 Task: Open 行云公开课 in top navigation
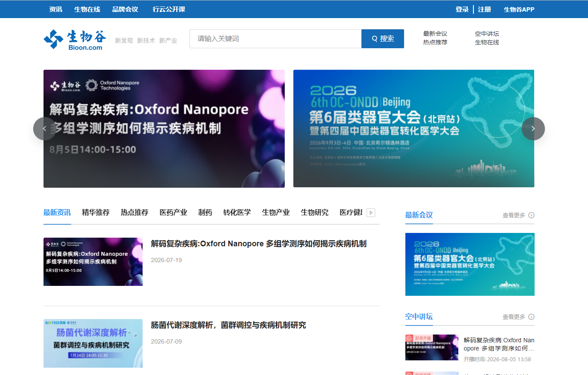(169, 9)
